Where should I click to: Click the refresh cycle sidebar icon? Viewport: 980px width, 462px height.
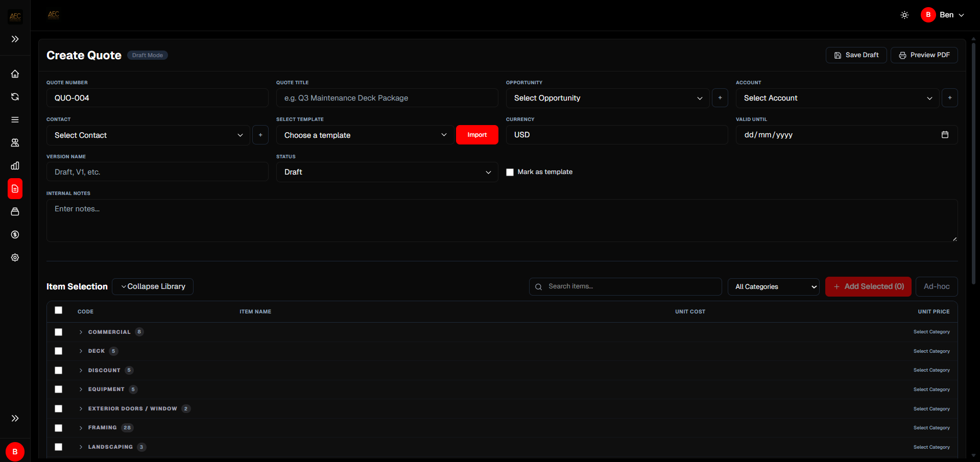coord(15,97)
